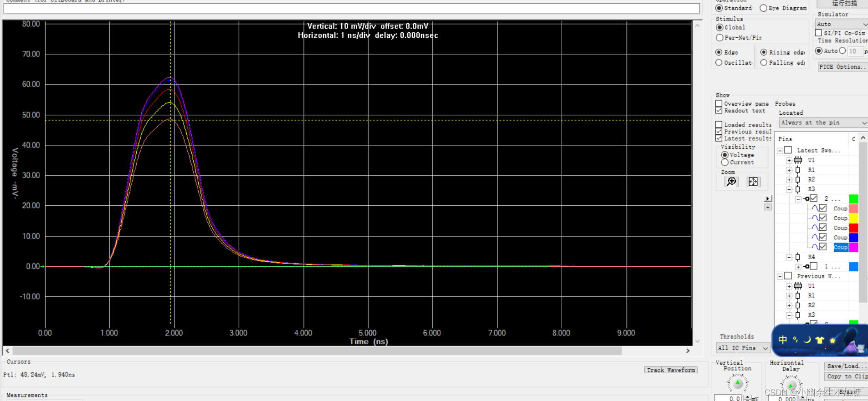Toggle Readout text checkbox

[x=719, y=111]
